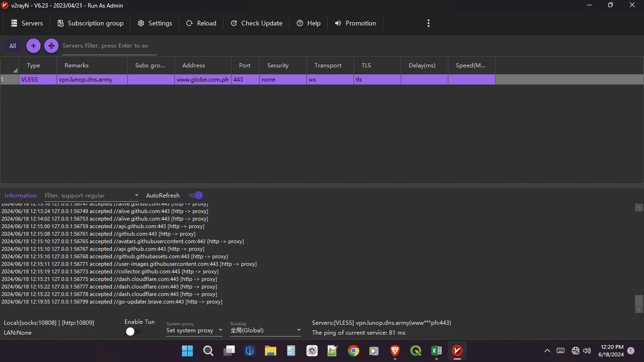Viewport: 644px width, 362px height.
Task: Click the go-updater.brave.com log line
Action: coord(112,302)
